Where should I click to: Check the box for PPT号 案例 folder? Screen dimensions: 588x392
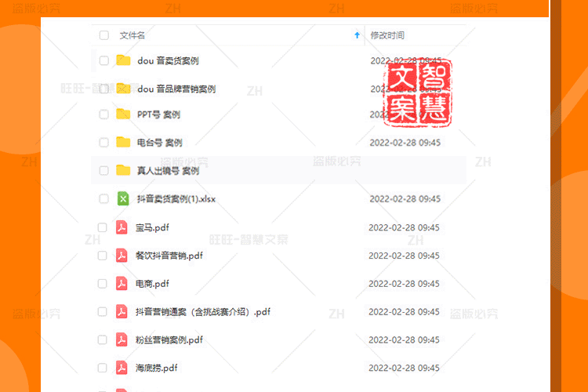(x=103, y=114)
